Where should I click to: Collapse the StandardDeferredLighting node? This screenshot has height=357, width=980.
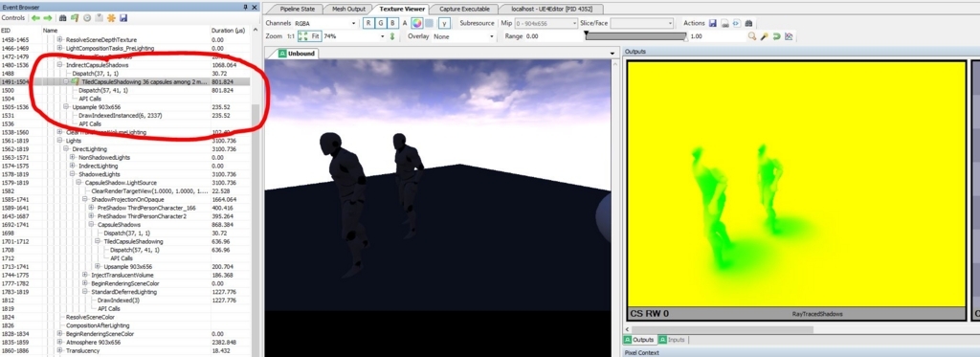(85, 292)
